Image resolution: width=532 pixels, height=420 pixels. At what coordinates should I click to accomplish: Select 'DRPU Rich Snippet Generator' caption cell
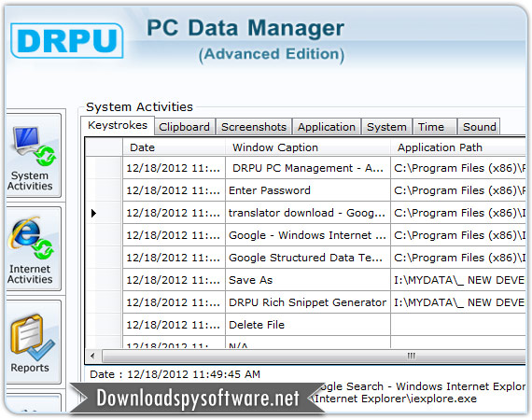pyautogui.click(x=308, y=302)
